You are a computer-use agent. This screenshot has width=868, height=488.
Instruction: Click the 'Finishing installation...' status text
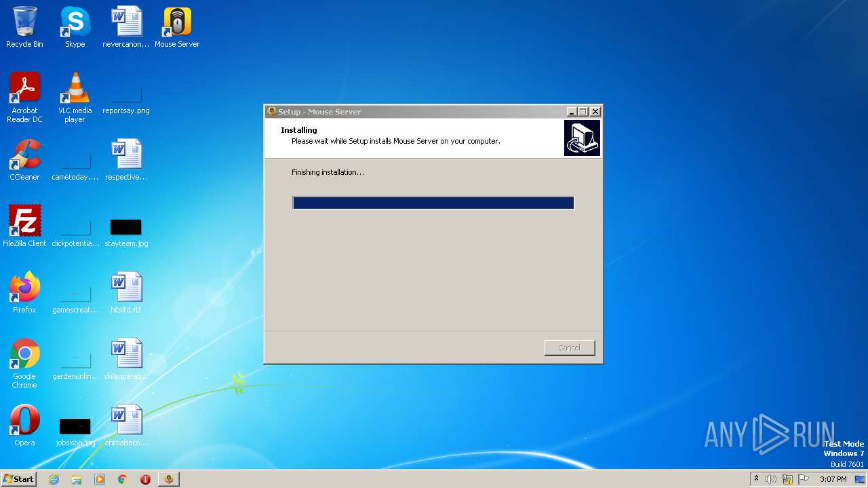(x=328, y=172)
